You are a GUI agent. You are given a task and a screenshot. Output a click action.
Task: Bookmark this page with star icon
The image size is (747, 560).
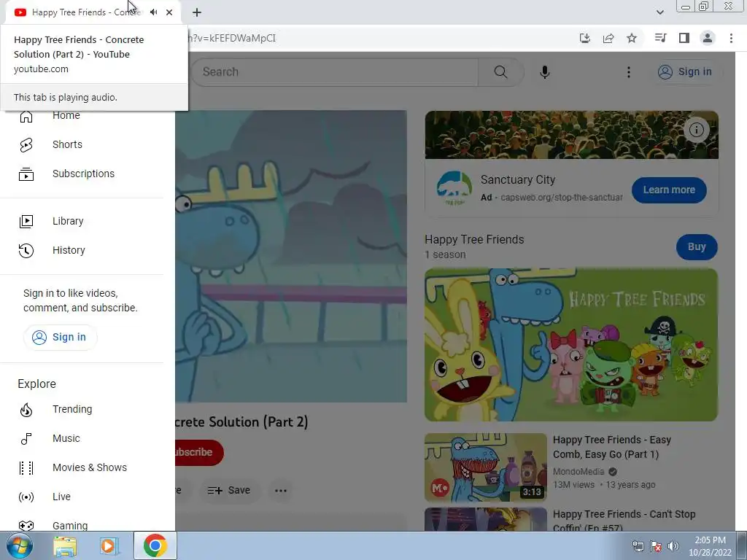[x=632, y=38]
